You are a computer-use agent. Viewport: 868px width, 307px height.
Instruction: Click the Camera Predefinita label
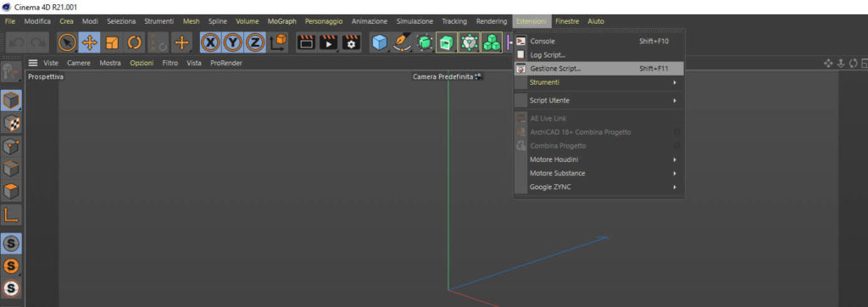click(442, 76)
